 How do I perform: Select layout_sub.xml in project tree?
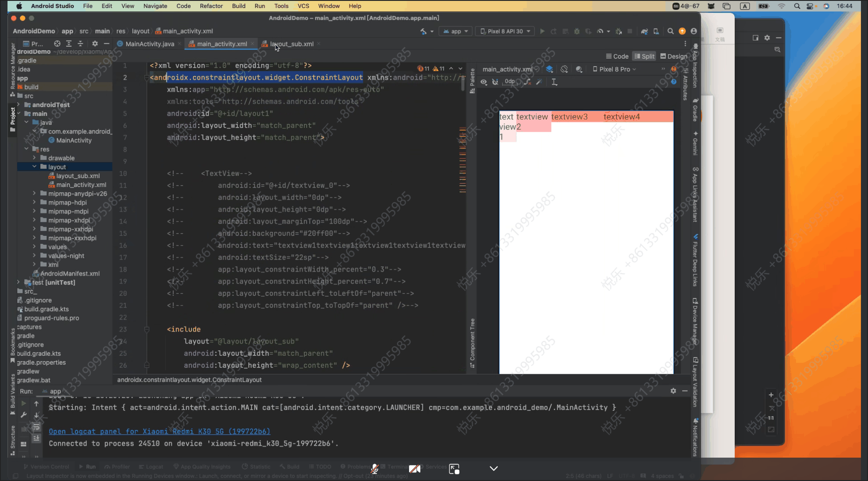coord(78,176)
